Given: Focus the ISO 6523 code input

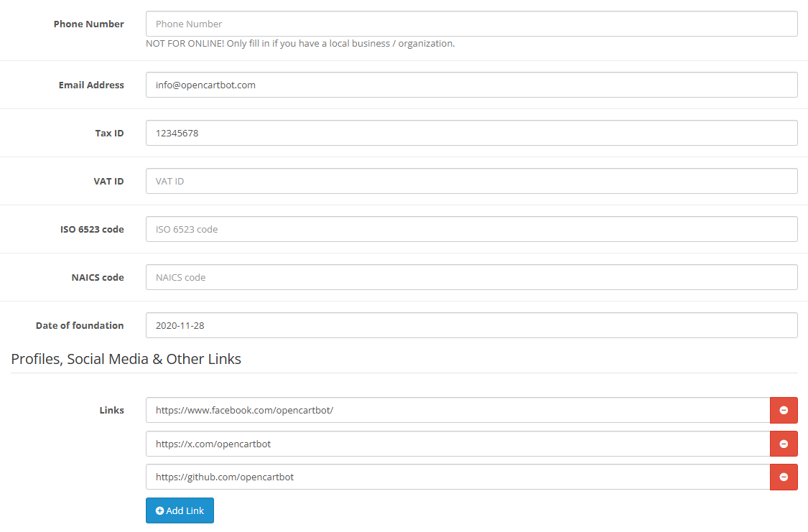Looking at the screenshot, I should click(471, 229).
